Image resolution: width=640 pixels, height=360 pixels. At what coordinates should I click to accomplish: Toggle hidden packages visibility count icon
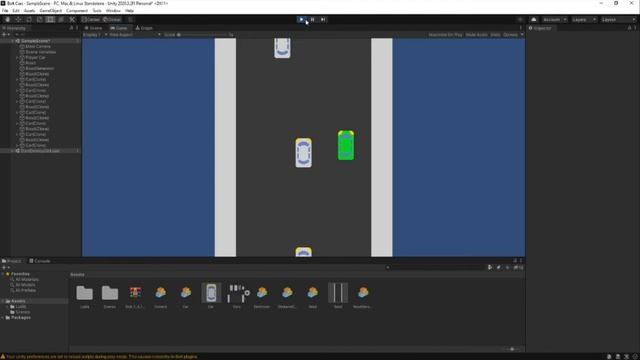click(518, 267)
